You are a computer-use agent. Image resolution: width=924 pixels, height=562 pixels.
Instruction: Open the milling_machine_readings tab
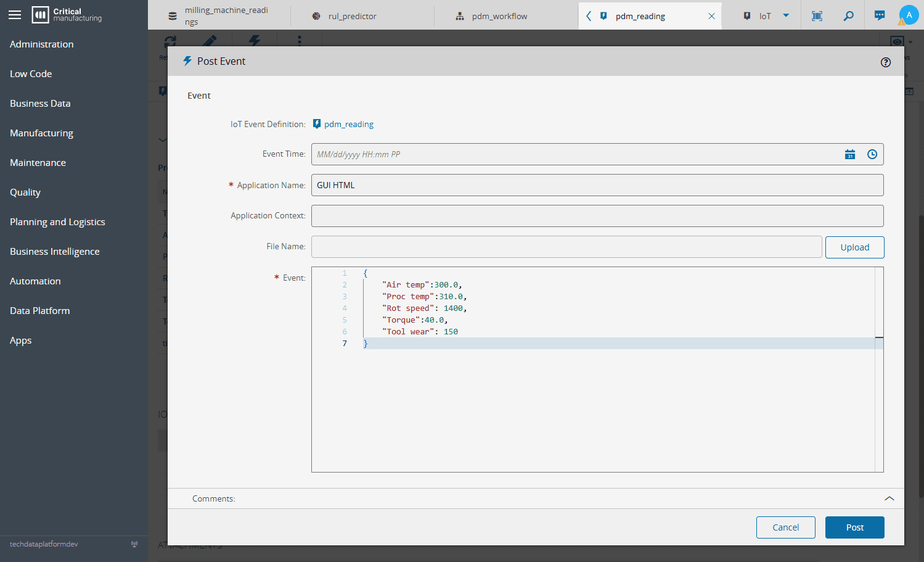tap(226, 16)
